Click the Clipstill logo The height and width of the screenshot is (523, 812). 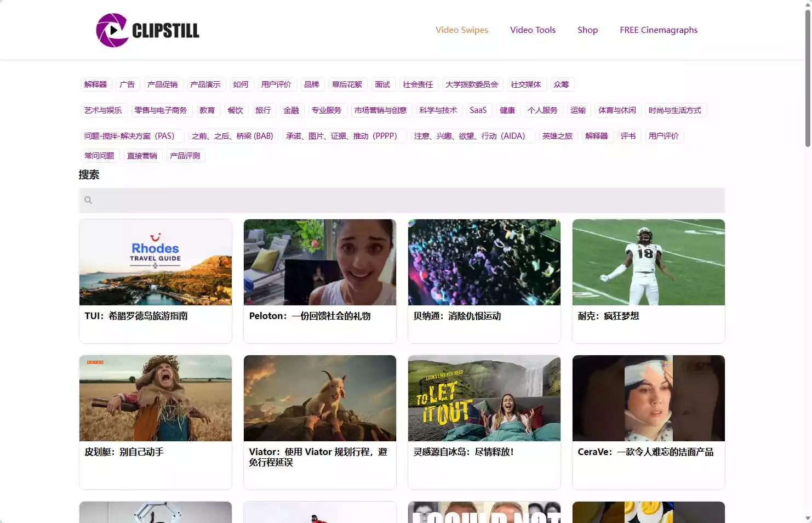pos(148,30)
